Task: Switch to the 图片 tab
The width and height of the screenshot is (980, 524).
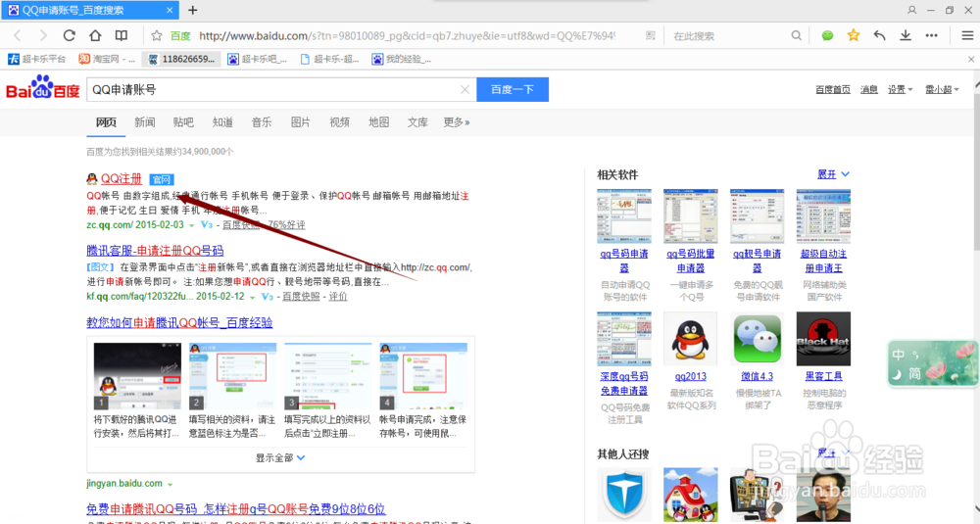Action: pyautogui.click(x=300, y=121)
